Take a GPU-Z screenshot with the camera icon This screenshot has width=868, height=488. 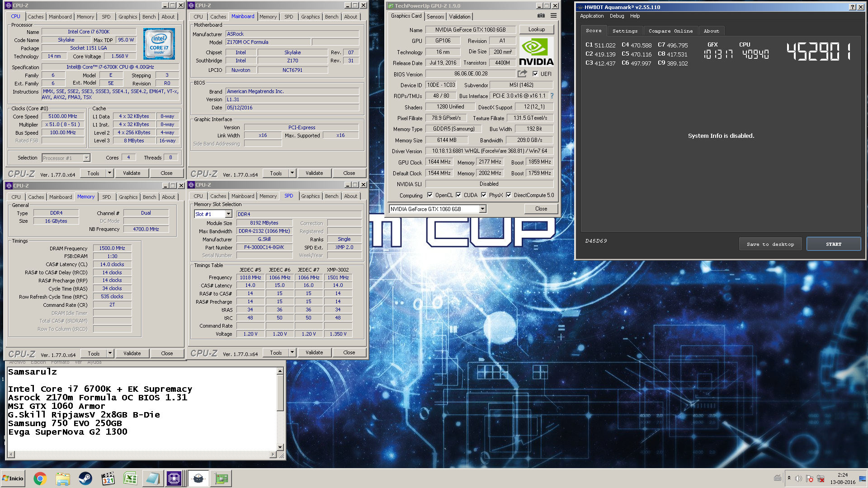coord(541,16)
